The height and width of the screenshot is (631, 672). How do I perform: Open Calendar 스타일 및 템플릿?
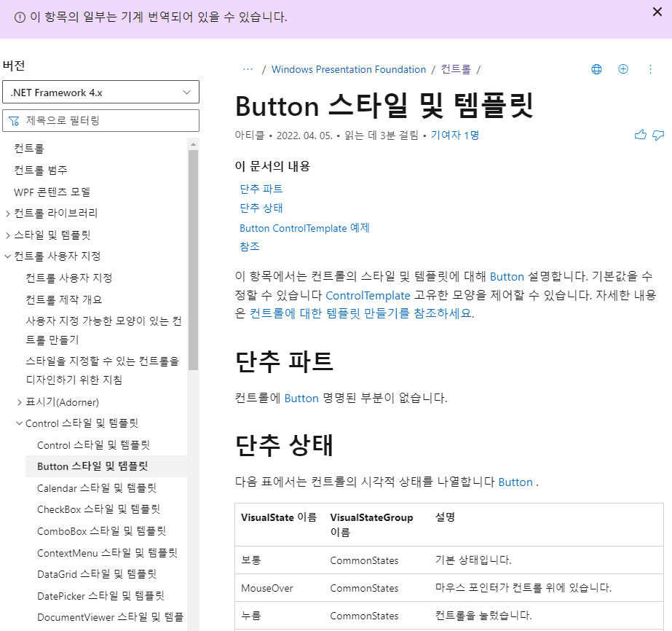97,488
